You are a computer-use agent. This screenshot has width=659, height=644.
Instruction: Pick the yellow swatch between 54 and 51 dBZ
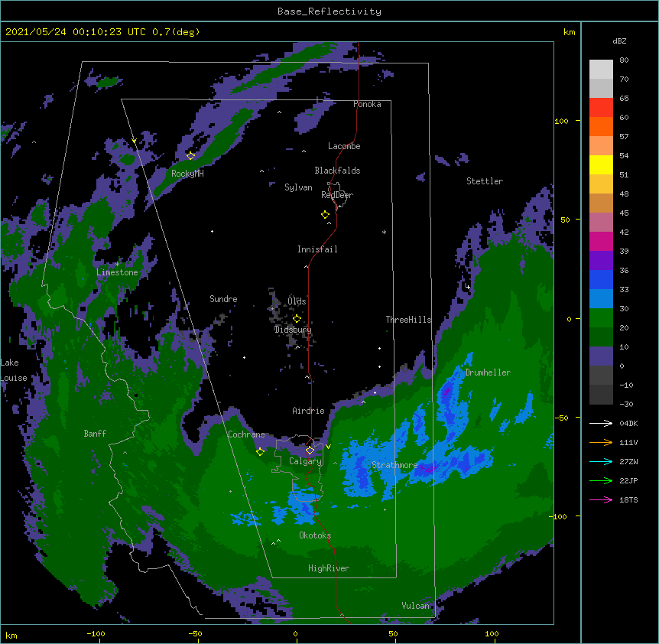601,165
